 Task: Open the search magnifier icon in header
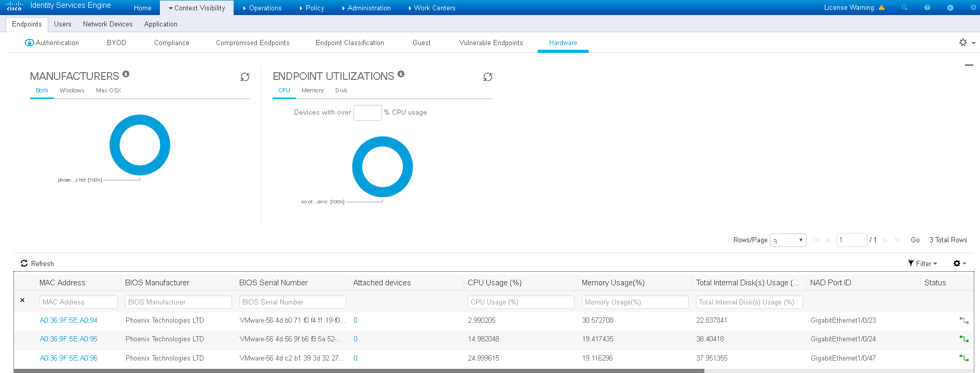point(904,8)
